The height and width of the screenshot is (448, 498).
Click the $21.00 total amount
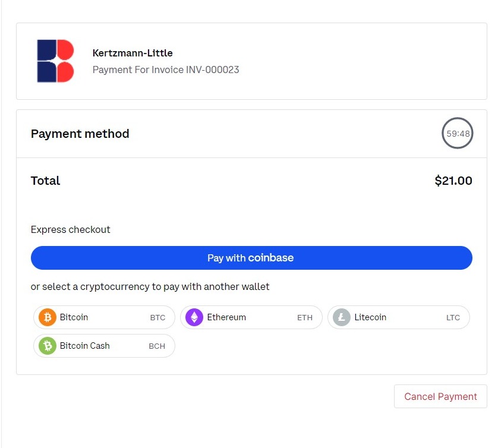(453, 181)
